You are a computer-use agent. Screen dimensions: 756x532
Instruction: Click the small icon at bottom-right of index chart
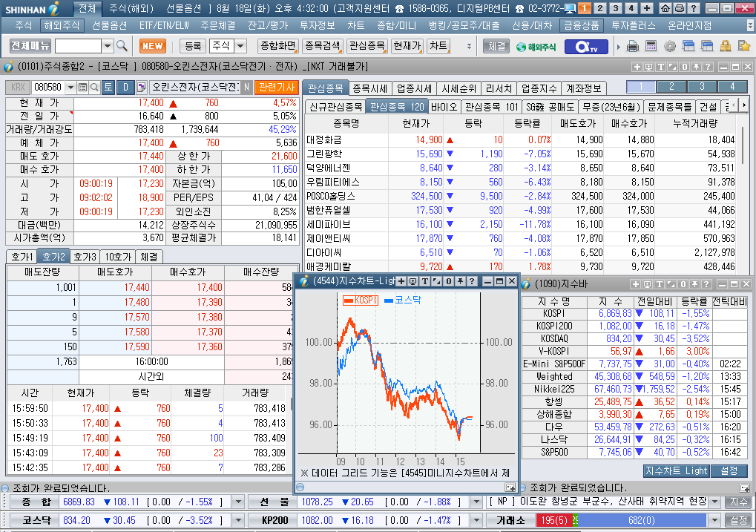coord(510,487)
